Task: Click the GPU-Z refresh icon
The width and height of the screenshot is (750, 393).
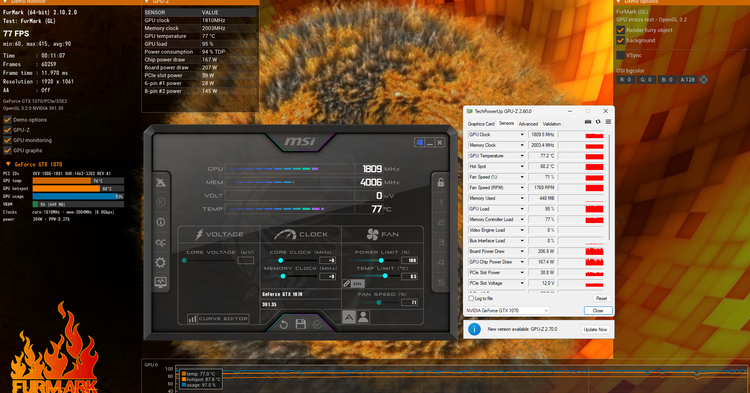Action: click(x=598, y=122)
